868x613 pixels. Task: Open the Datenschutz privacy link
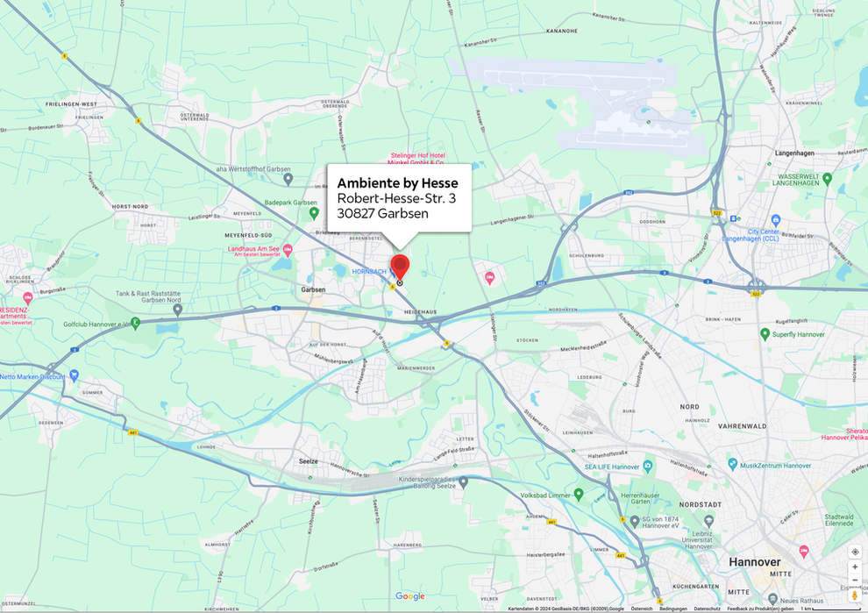click(x=707, y=609)
